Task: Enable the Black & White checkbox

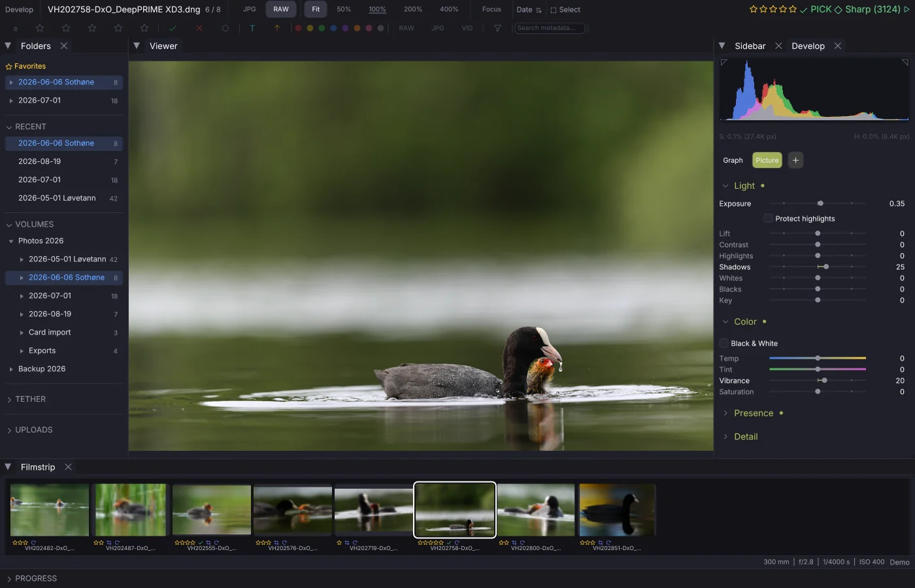Action: [724, 343]
